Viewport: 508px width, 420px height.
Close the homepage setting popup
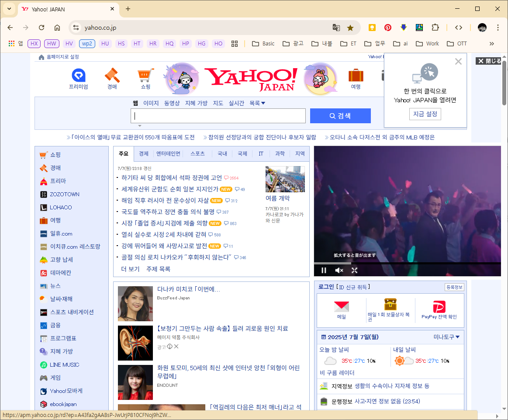pyautogui.click(x=458, y=62)
